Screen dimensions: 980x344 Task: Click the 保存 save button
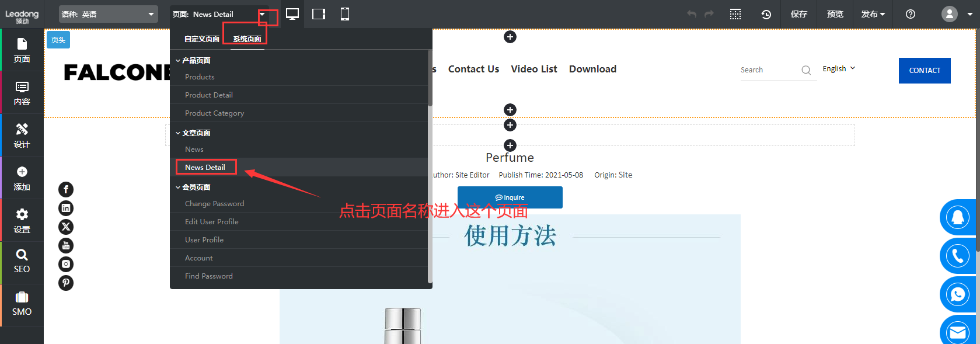(x=799, y=14)
